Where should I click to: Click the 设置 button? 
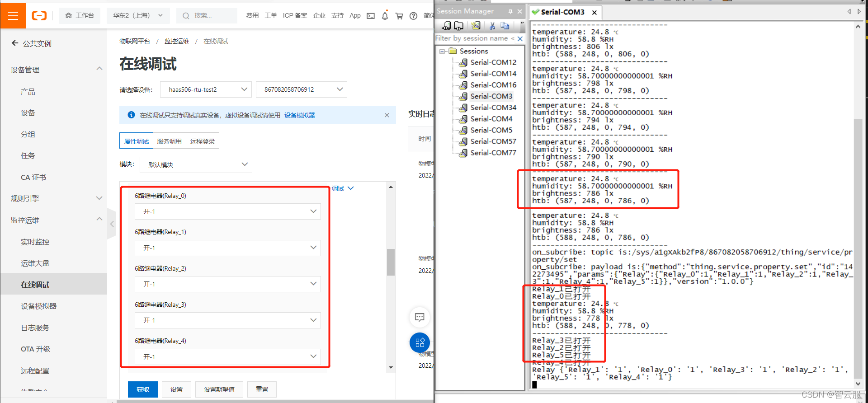click(x=177, y=389)
